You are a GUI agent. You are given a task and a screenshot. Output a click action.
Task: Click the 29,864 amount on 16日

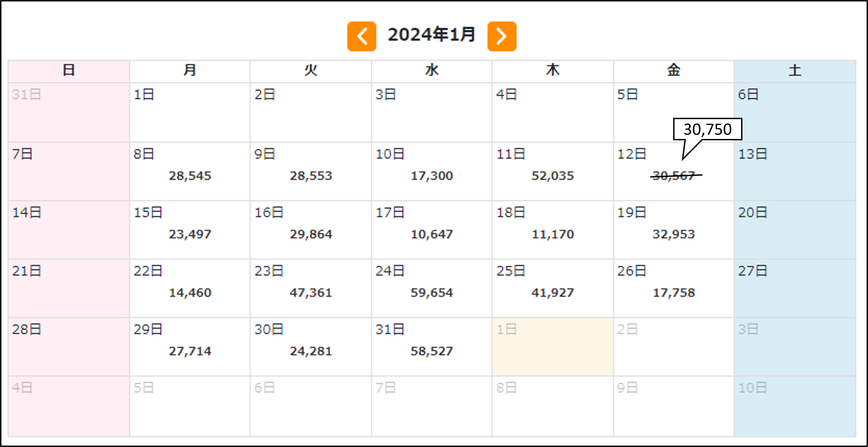click(311, 234)
